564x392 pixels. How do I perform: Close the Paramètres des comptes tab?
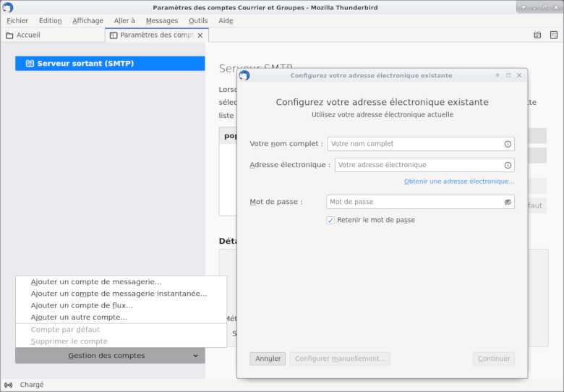[x=200, y=35]
